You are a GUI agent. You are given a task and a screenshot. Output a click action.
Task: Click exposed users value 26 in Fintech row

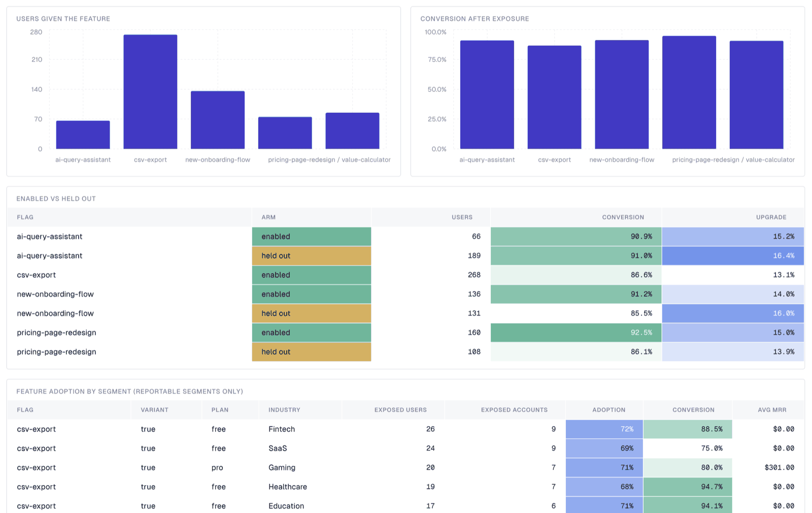point(430,429)
